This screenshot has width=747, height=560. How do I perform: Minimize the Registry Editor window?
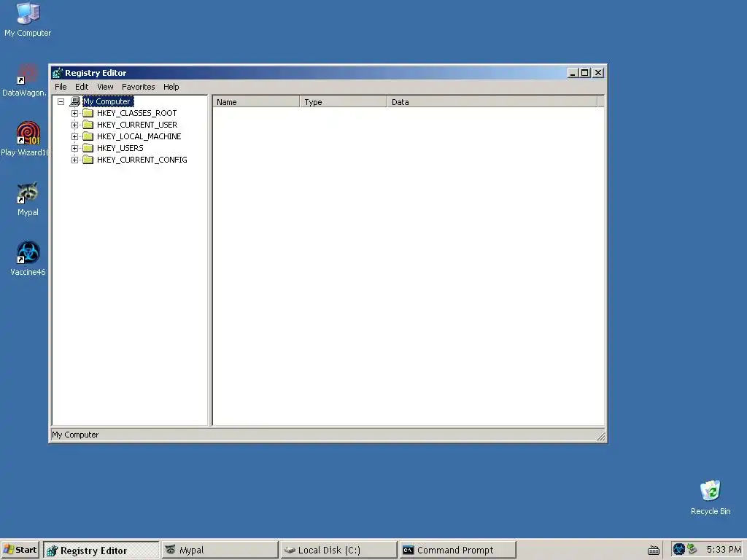tap(573, 73)
